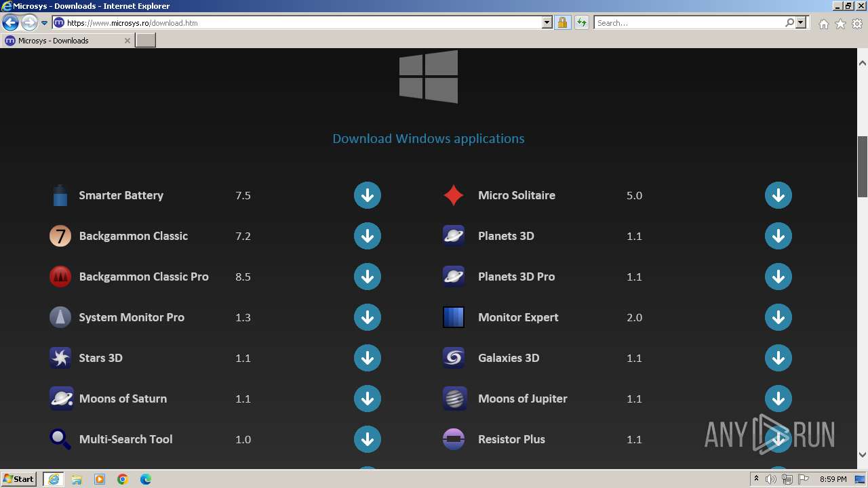Click the Backgammon Classic app icon
Viewport: 868px width, 488px height.
pyautogui.click(x=60, y=236)
